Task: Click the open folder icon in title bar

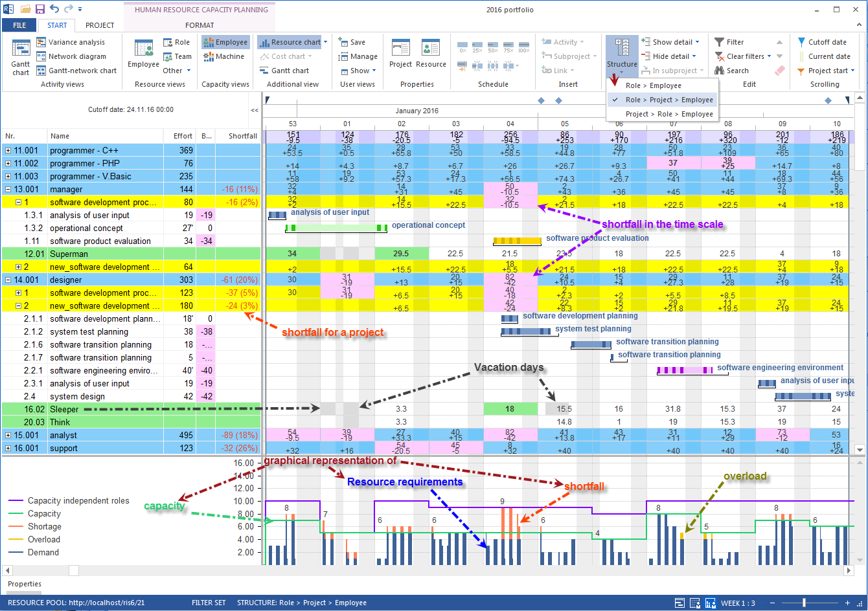Action: pyautogui.click(x=26, y=9)
